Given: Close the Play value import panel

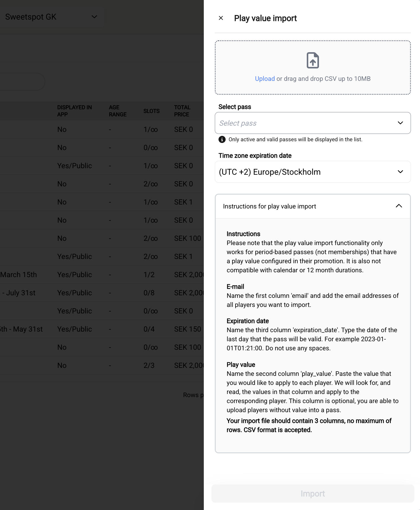Looking at the screenshot, I should (x=221, y=18).
